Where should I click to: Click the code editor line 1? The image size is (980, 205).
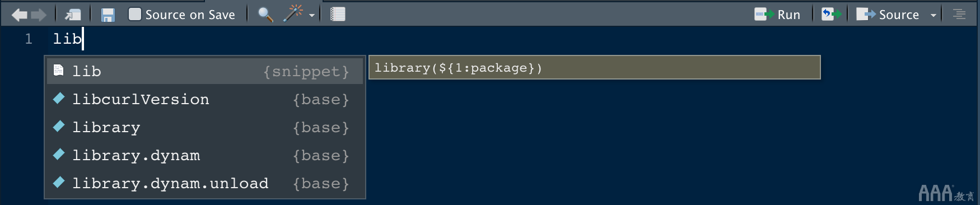coord(504,39)
